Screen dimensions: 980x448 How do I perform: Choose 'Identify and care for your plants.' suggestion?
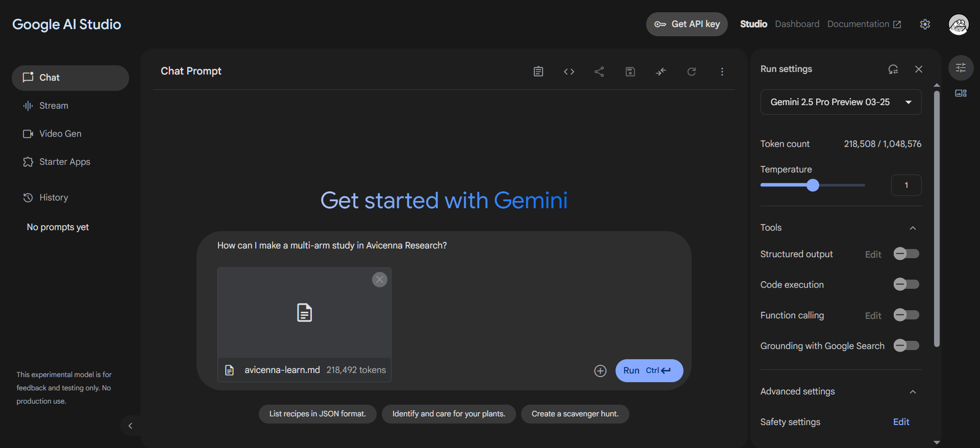(449, 414)
